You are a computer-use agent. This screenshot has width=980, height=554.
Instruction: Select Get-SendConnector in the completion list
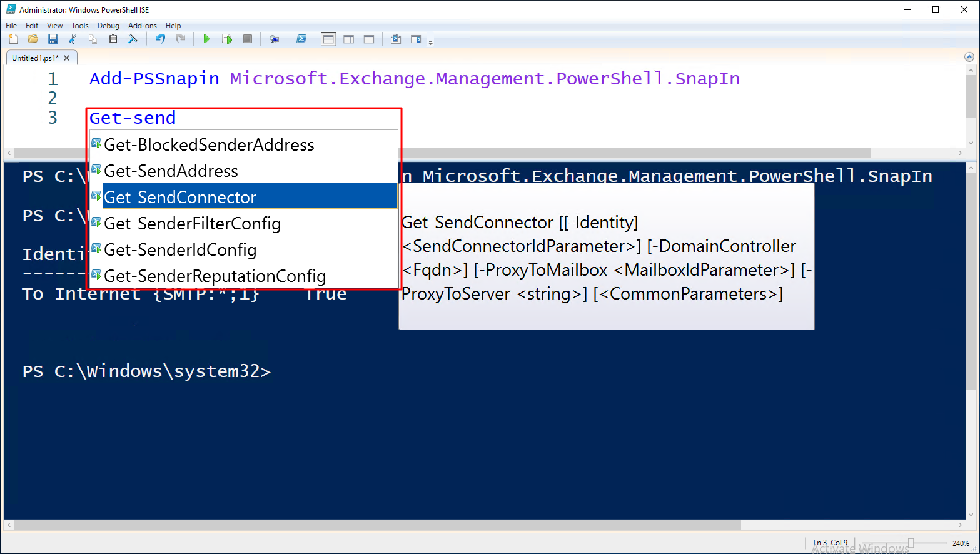[x=244, y=197]
